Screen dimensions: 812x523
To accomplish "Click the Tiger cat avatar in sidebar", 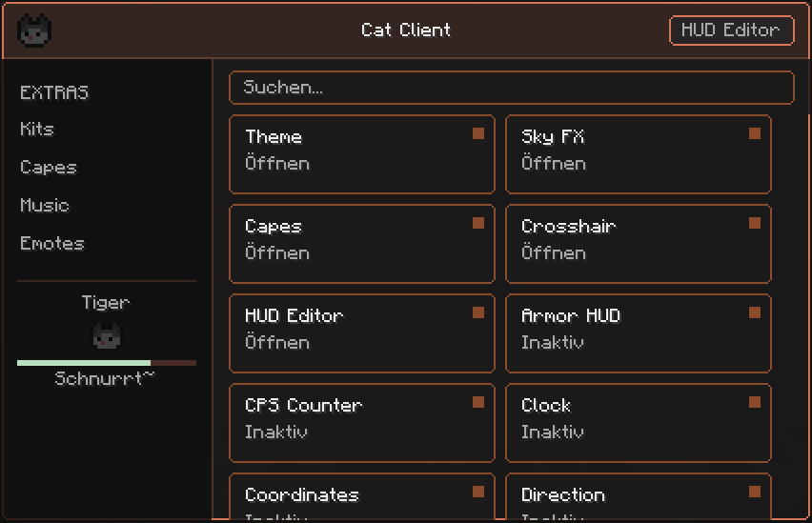I will 107,335.
